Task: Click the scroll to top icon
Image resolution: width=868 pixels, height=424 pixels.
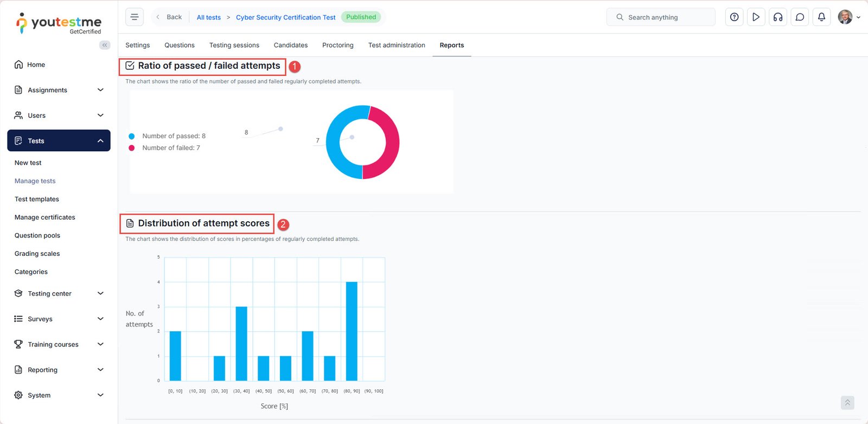Action: click(x=847, y=402)
